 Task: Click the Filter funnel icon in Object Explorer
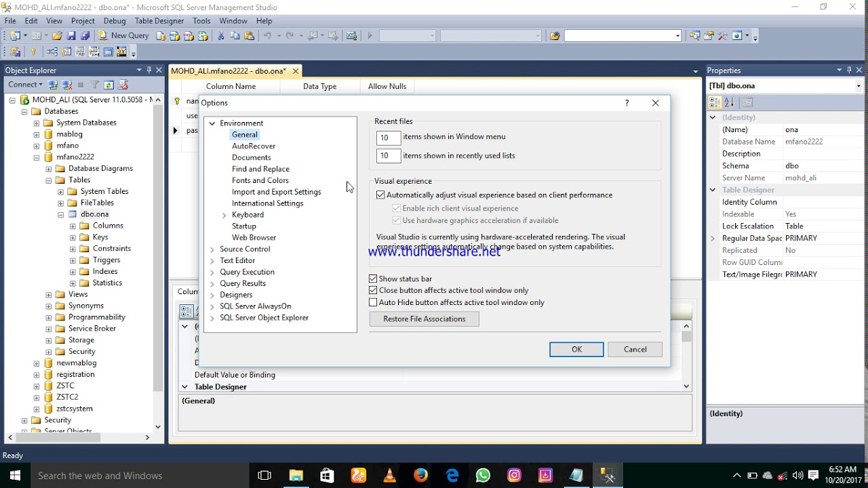[95, 85]
